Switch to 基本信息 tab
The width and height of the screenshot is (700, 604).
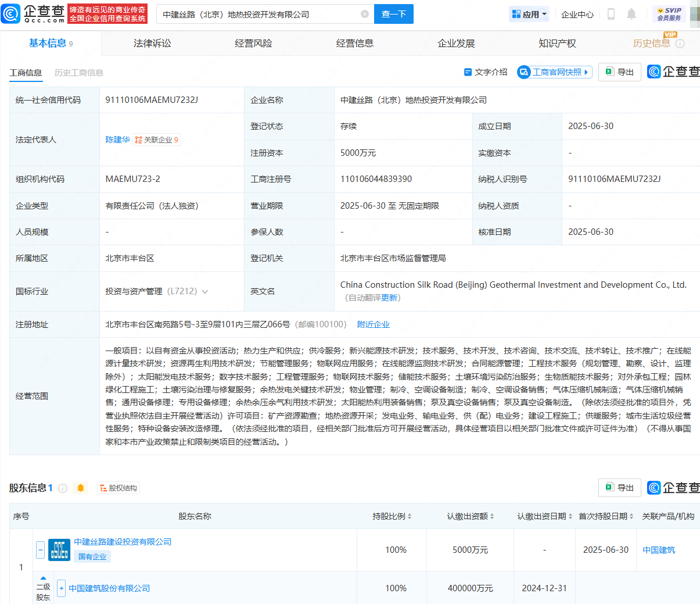coord(51,43)
